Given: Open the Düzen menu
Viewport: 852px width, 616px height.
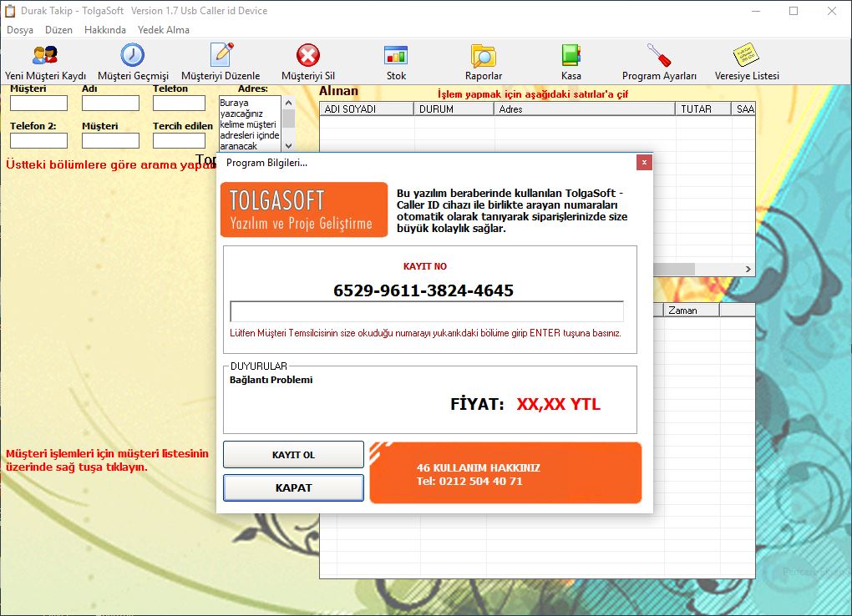Looking at the screenshot, I should coord(58,30).
